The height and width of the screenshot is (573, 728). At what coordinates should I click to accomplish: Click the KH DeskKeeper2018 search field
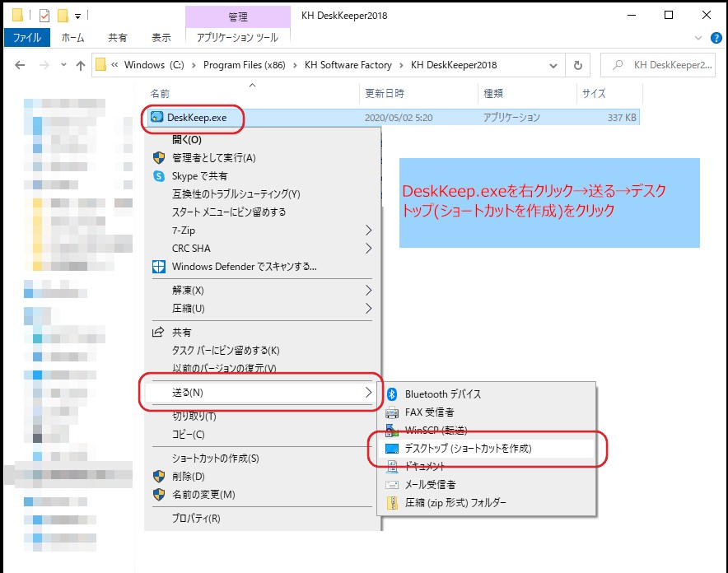tap(658, 65)
